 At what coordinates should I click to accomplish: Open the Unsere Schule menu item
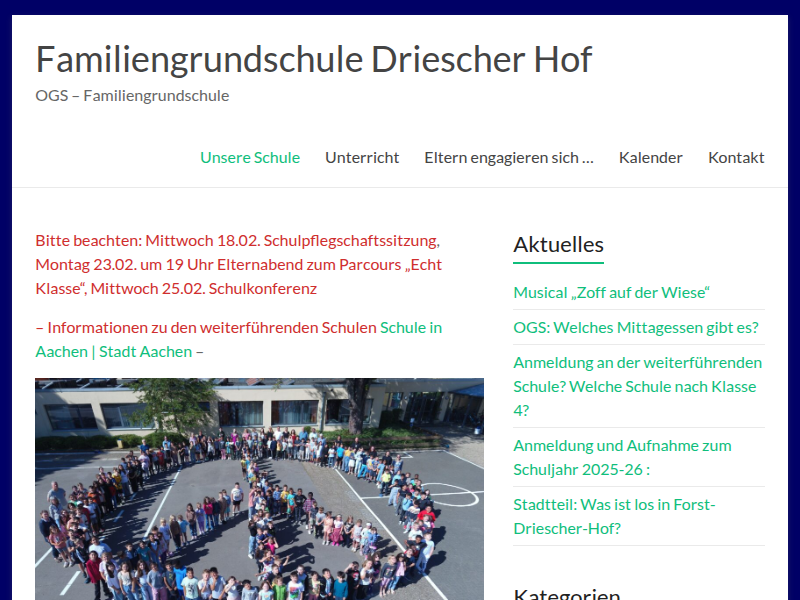pyautogui.click(x=250, y=157)
